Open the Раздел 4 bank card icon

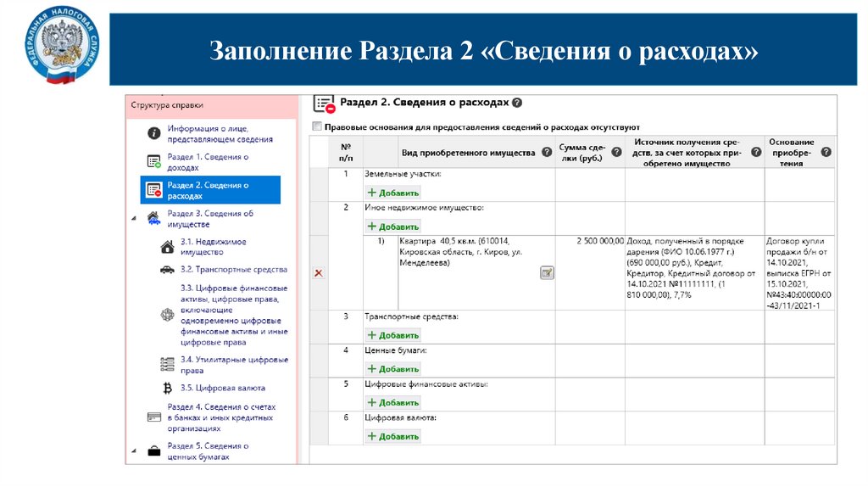pos(154,417)
